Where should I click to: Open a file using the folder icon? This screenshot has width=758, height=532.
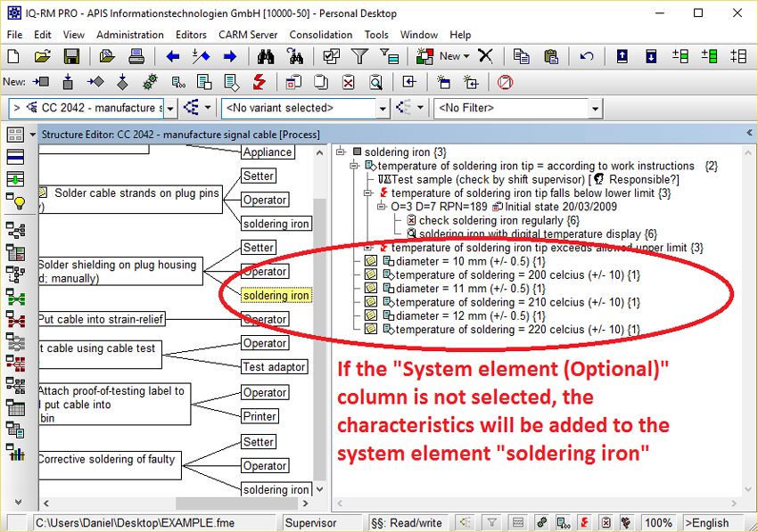(x=43, y=56)
